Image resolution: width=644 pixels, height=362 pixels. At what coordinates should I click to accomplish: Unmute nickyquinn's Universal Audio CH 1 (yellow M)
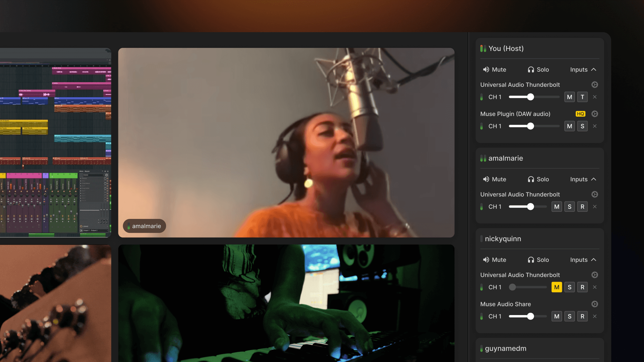pos(556,287)
